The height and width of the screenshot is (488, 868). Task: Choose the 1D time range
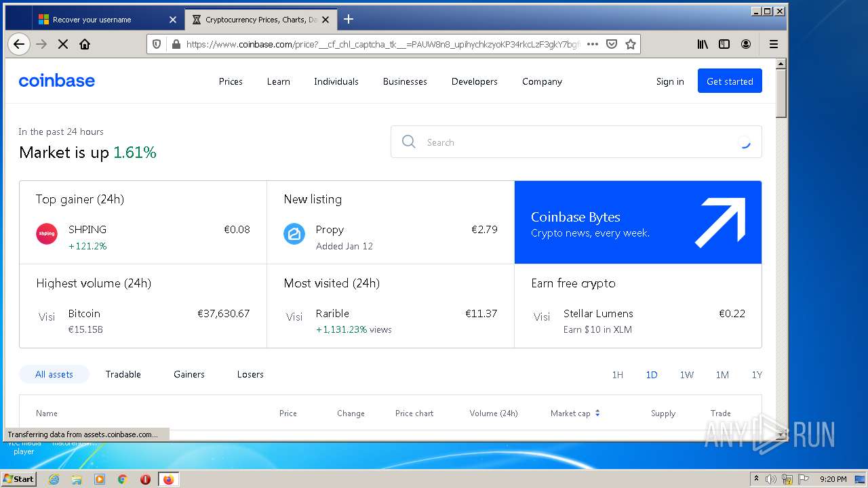click(x=652, y=375)
